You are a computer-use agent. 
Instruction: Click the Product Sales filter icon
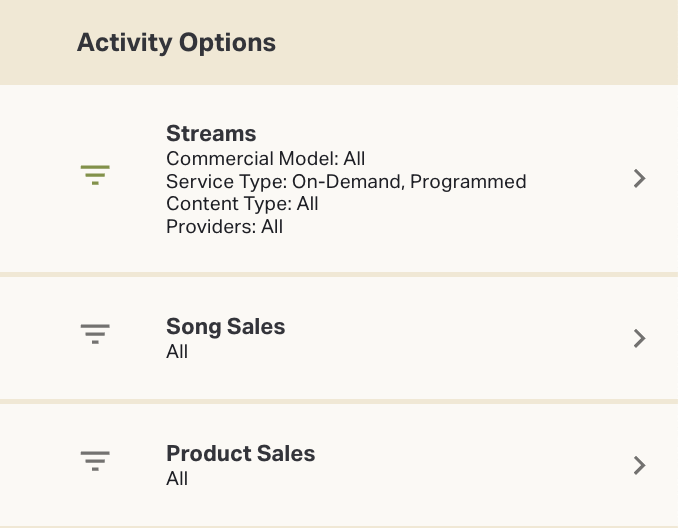click(x=95, y=461)
